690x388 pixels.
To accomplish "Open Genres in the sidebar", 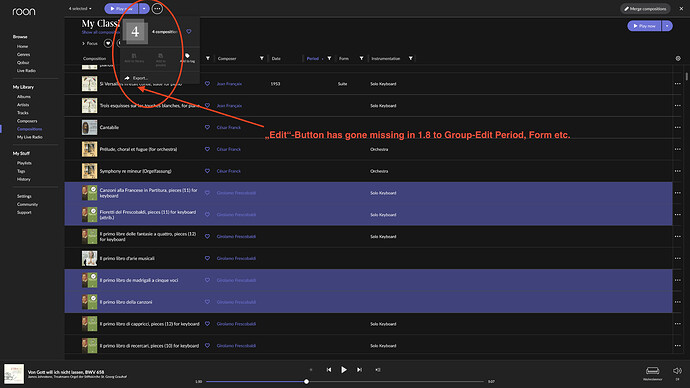I will click(x=23, y=55).
